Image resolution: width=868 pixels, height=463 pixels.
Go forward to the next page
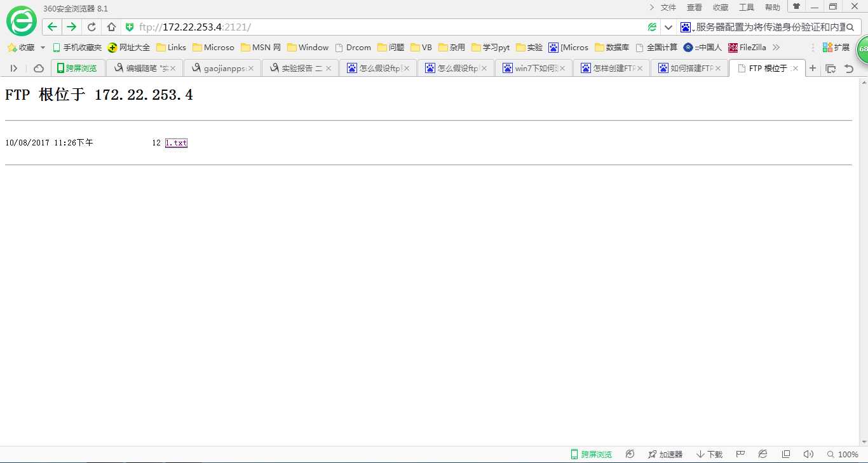(71, 27)
